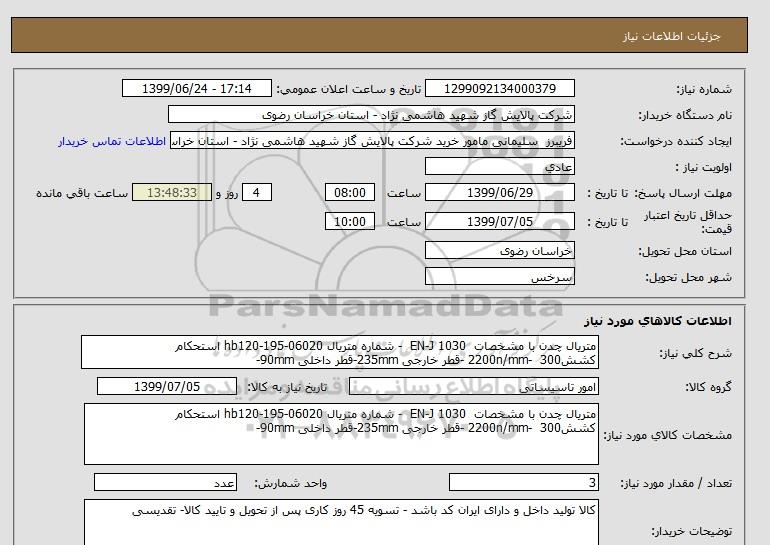
Task: Select the announcement date field 1399/06/24 - 17:14
Action: click(199, 89)
